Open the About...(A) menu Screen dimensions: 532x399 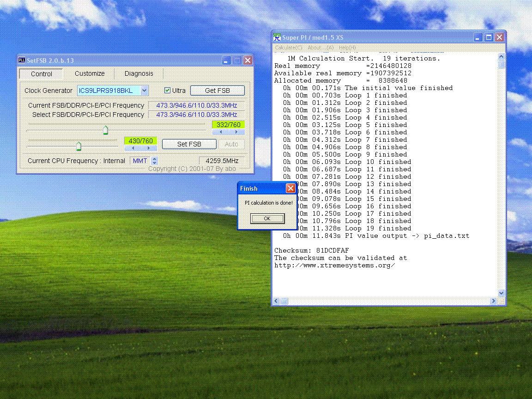pyautogui.click(x=320, y=48)
